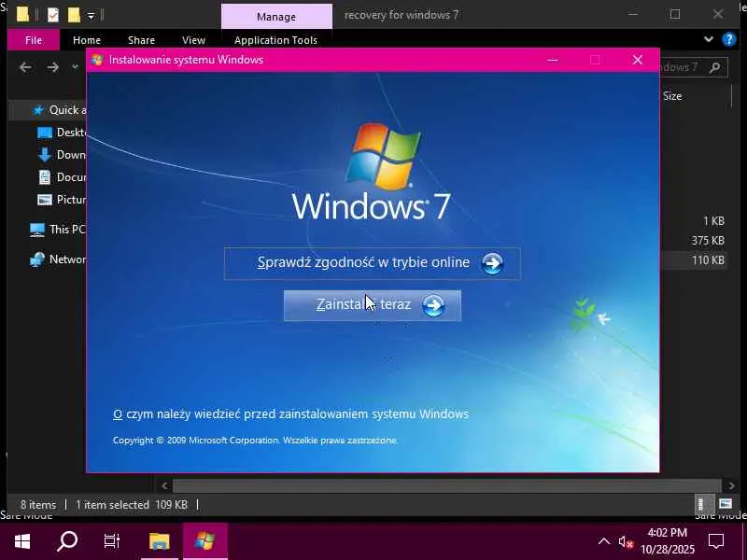The width and height of the screenshot is (747, 560).
Task: Click the Windows flag icon in installer title bar
Action: pyautogui.click(x=97, y=60)
